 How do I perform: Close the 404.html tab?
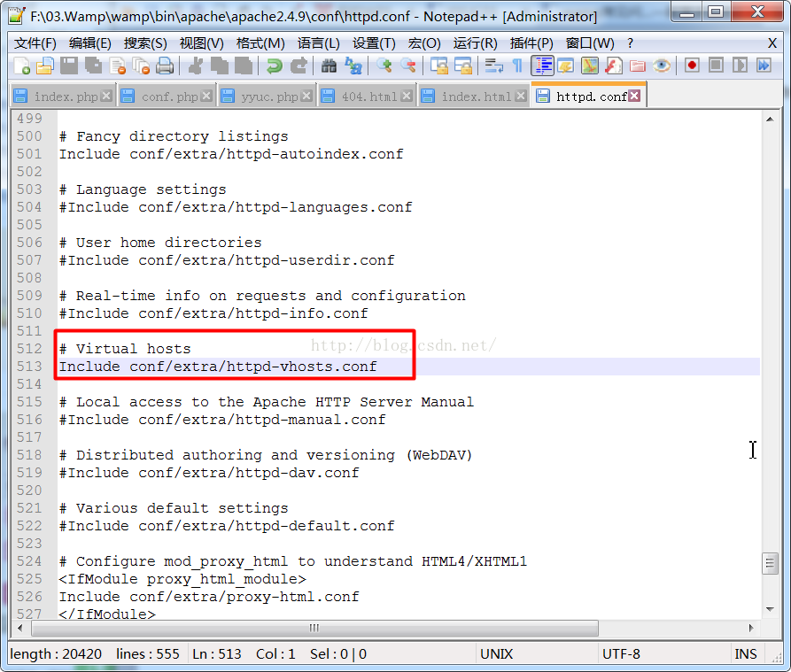click(x=407, y=96)
